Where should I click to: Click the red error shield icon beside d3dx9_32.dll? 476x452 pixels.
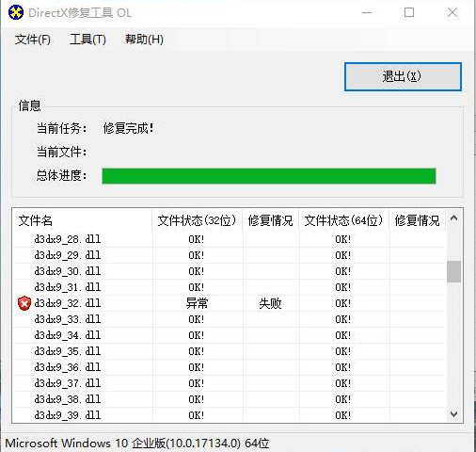pos(24,303)
